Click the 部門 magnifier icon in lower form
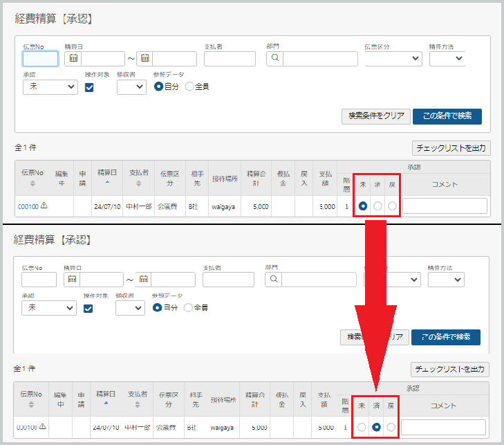Screen dimensions: 504x445 point(274,279)
